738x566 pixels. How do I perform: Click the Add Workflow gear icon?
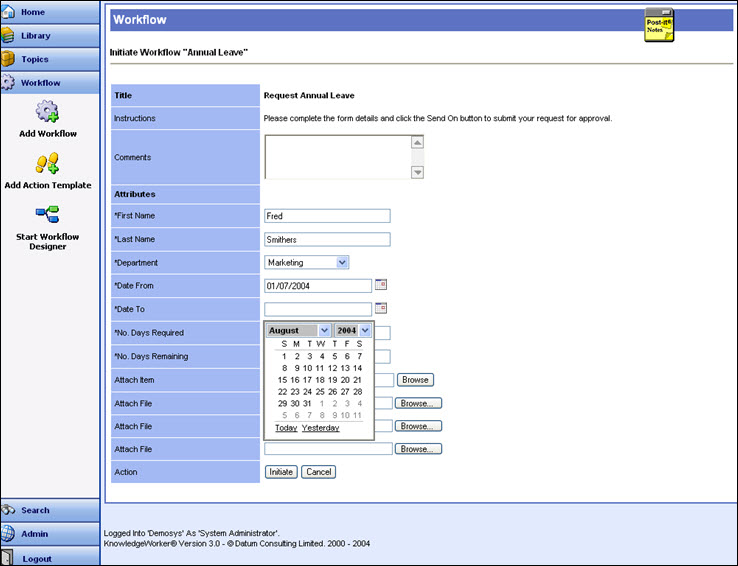coord(48,111)
